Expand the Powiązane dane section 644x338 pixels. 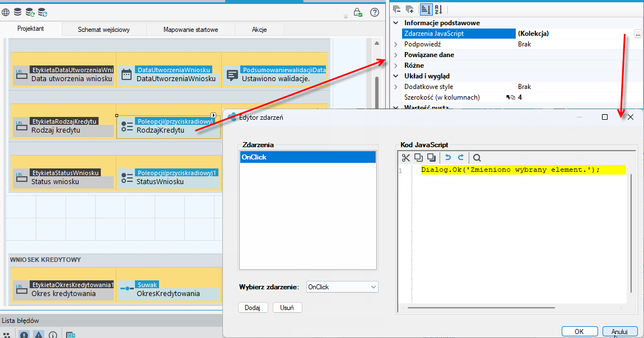point(396,55)
